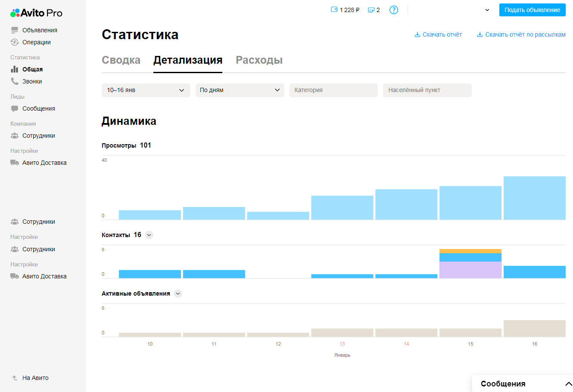Image resolution: width=573 pixels, height=392 pixels.
Task: Click the Январь axis label
Action: point(342,355)
